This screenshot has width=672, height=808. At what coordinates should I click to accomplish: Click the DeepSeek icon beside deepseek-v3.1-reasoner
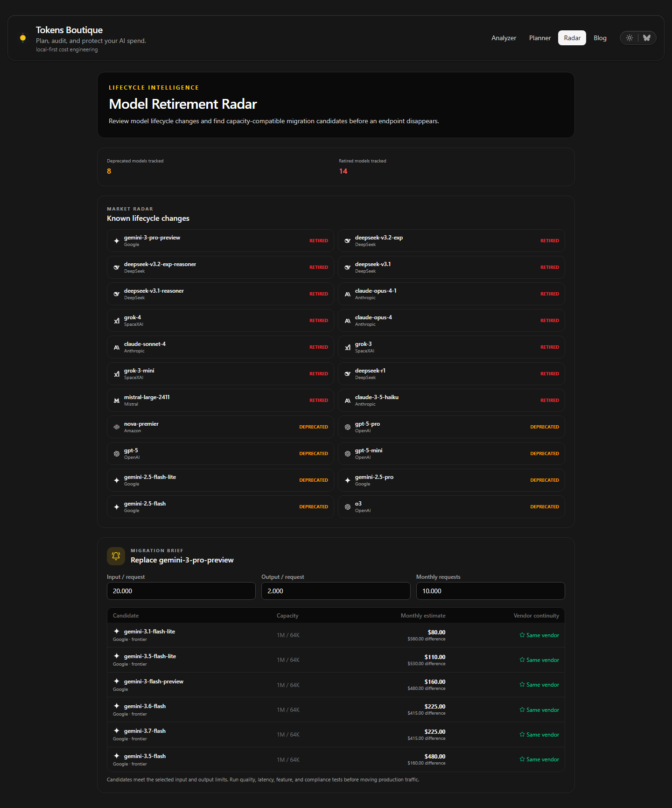point(117,294)
